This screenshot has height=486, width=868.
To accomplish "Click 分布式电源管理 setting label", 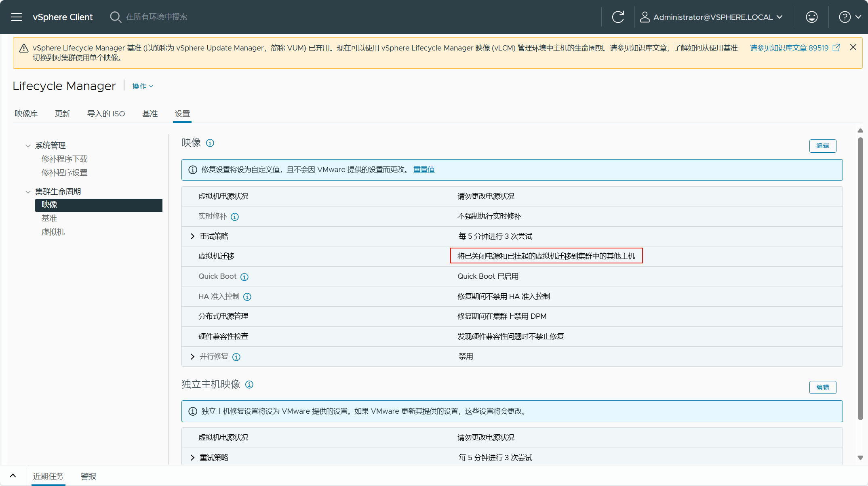I will [223, 316].
